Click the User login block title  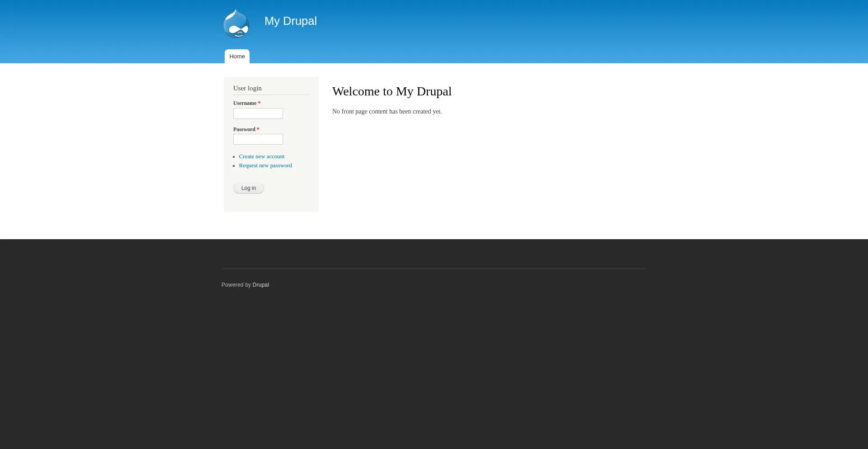(247, 88)
